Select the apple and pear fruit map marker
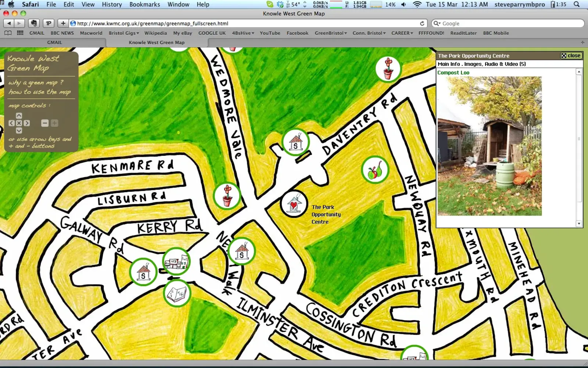The width and height of the screenshot is (588, 368). pyautogui.click(x=375, y=170)
